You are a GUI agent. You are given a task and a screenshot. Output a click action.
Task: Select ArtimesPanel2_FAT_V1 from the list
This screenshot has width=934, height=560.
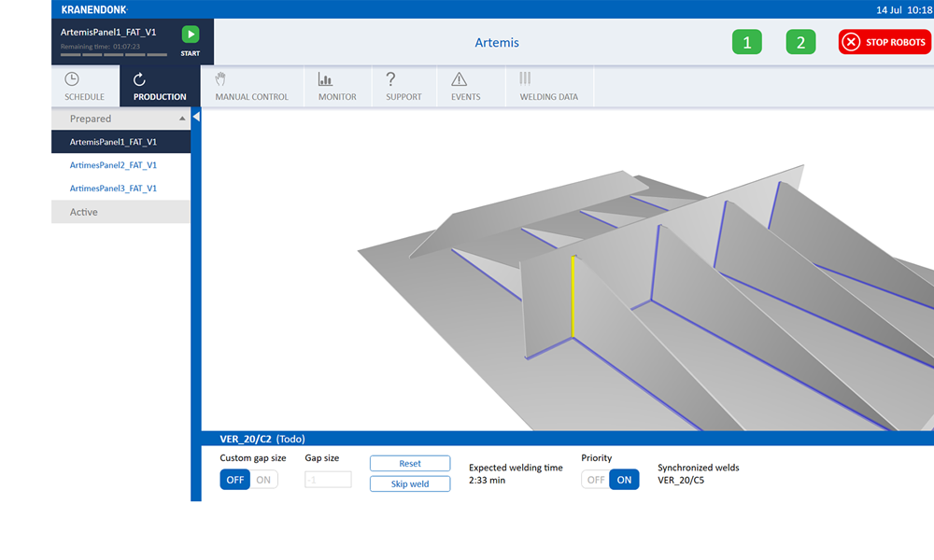[x=113, y=165]
